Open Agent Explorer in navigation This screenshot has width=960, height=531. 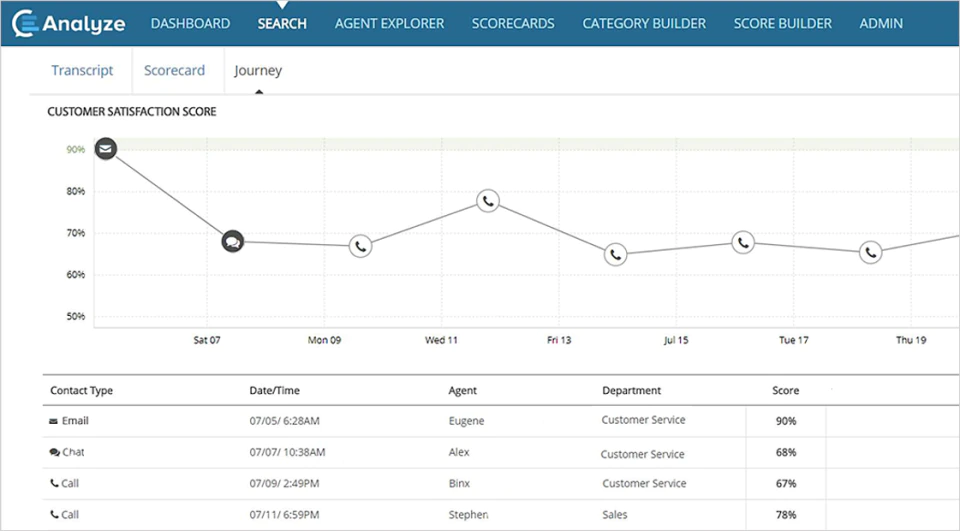[389, 23]
